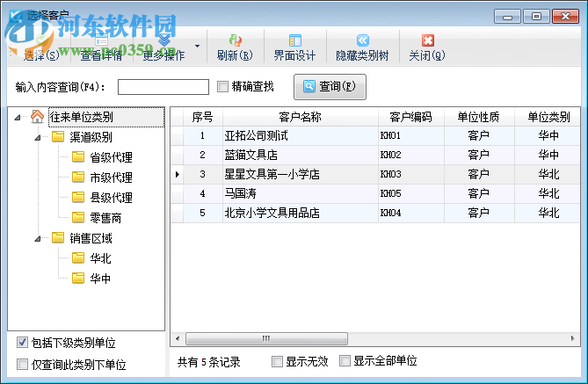Select 县级代理 in the tree
This screenshot has width=588, height=384.
click(111, 198)
